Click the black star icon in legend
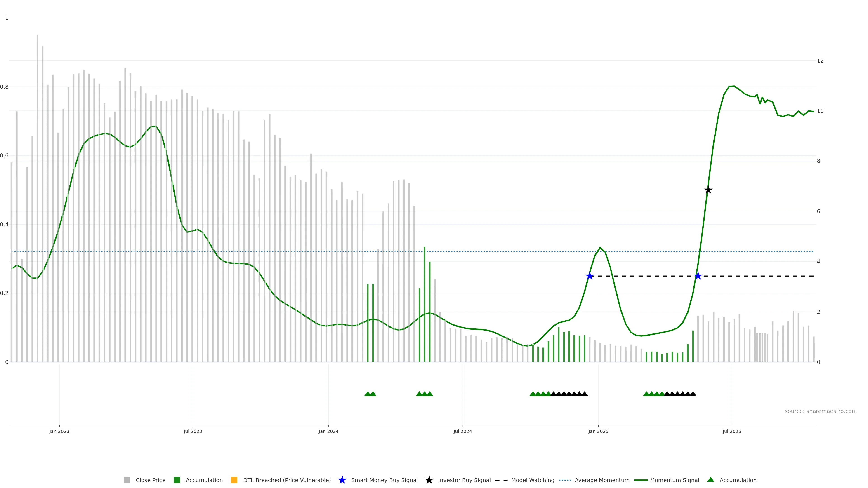Image resolution: width=868 pixels, height=488 pixels. (429, 480)
